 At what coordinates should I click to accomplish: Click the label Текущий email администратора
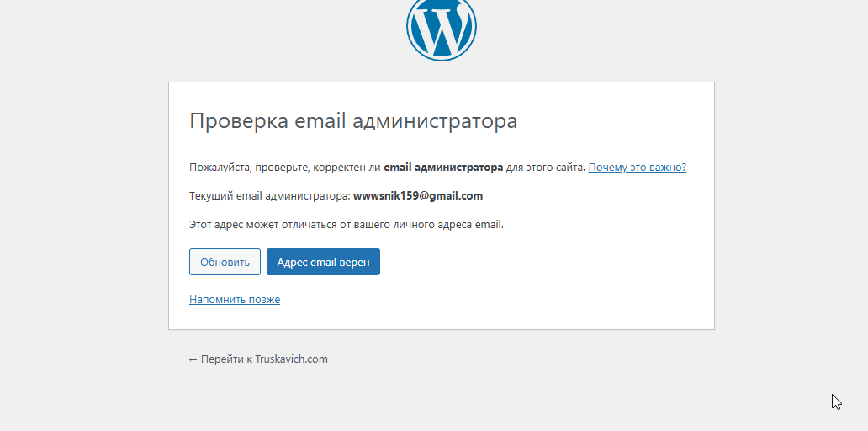tap(270, 196)
